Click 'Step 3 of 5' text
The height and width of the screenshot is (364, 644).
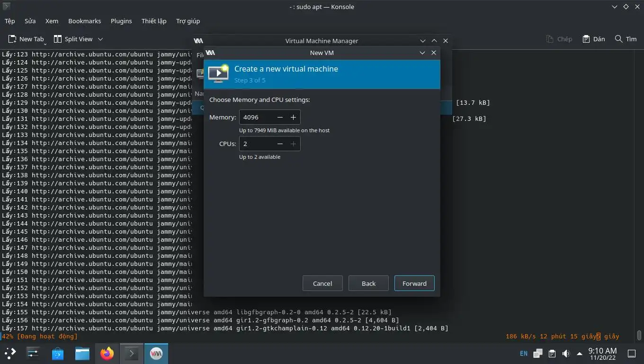tap(250, 80)
